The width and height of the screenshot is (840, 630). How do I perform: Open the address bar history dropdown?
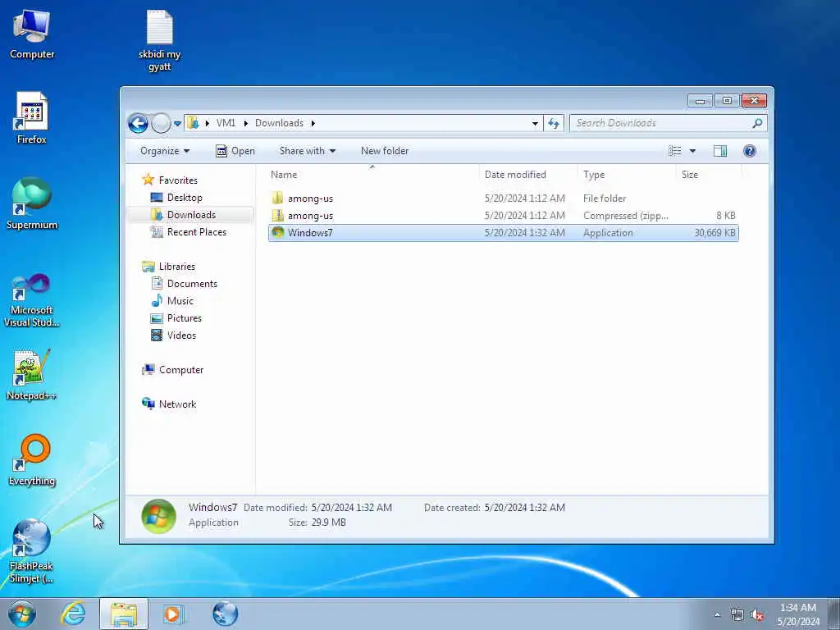pyautogui.click(x=535, y=123)
